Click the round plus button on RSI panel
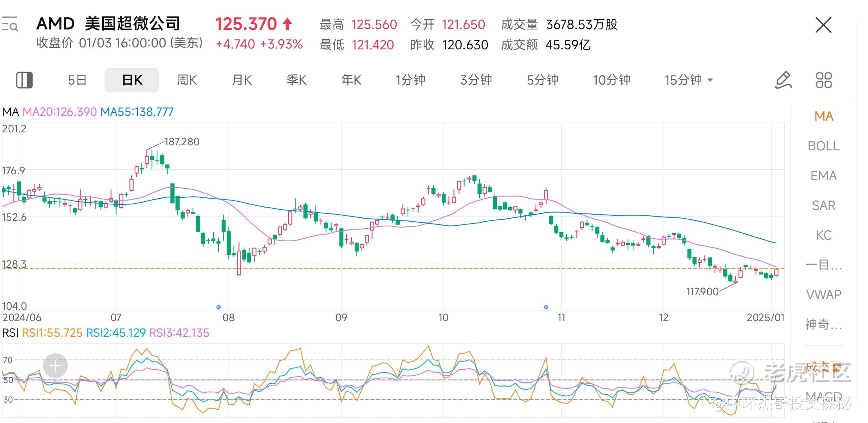The height and width of the screenshot is (423, 868). [55, 366]
